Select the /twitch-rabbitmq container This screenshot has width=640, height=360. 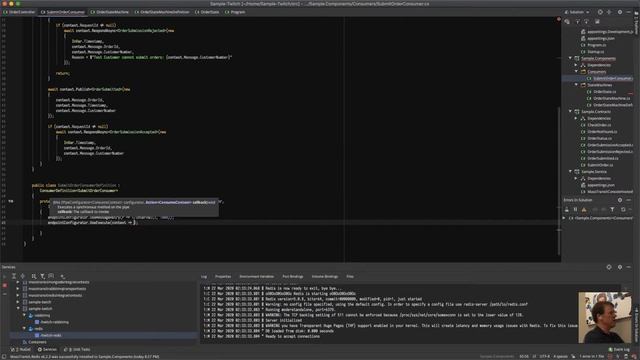(x=51, y=322)
